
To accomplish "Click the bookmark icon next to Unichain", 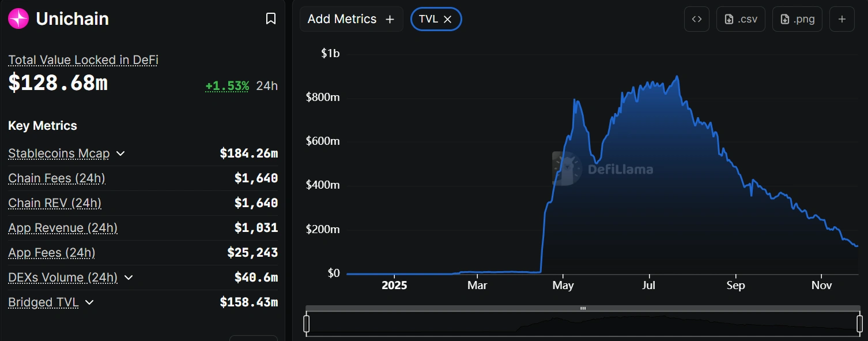I will [x=271, y=18].
